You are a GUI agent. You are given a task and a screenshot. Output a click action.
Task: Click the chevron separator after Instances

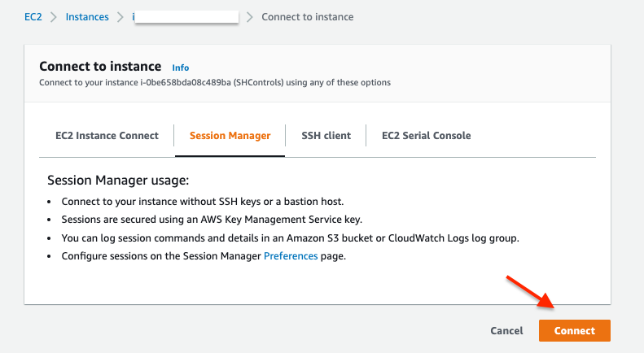point(120,17)
